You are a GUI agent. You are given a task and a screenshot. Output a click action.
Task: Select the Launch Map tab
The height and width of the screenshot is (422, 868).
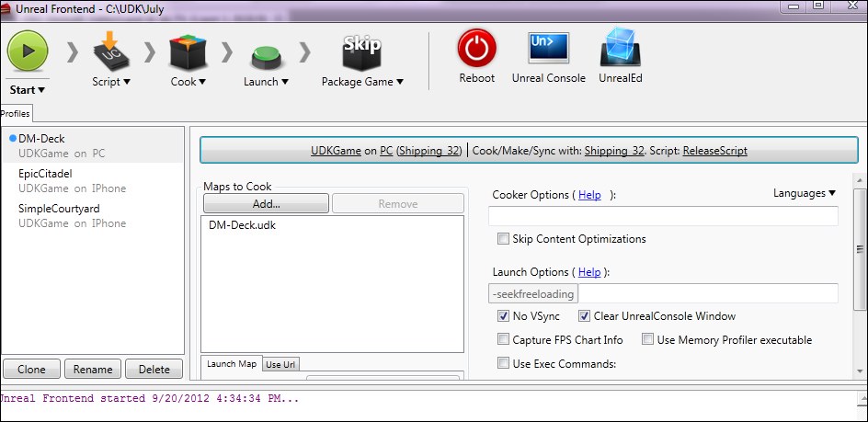[x=232, y=364]
